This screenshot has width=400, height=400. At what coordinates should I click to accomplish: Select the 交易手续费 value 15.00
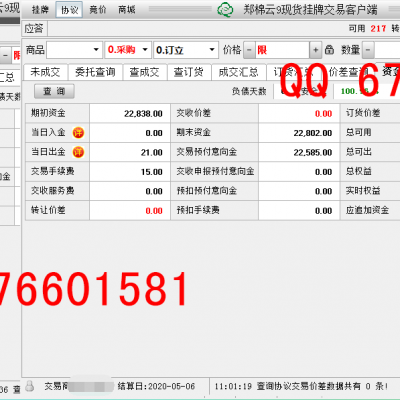tap(152, 172)
